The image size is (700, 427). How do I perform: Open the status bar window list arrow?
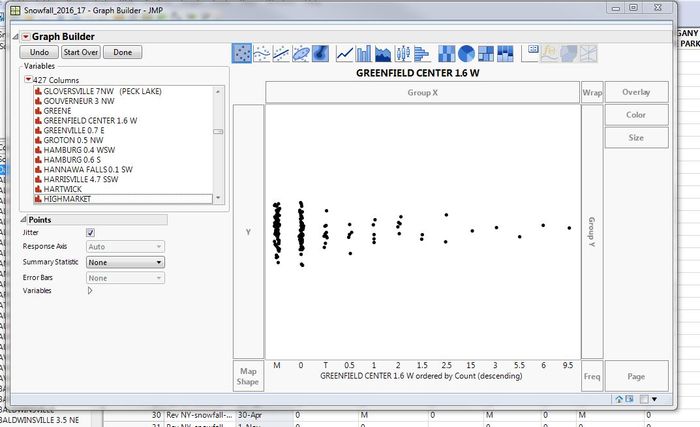(x=654, y=399)
